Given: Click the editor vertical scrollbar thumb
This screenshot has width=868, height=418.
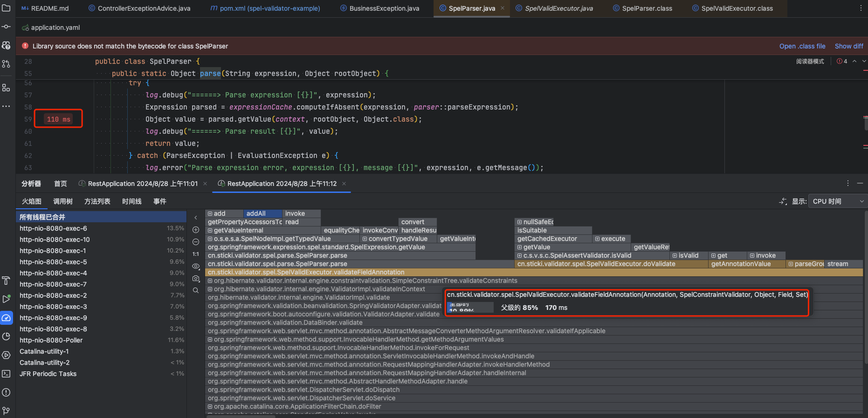Looking at the screenshot, I should coord(865,123).
